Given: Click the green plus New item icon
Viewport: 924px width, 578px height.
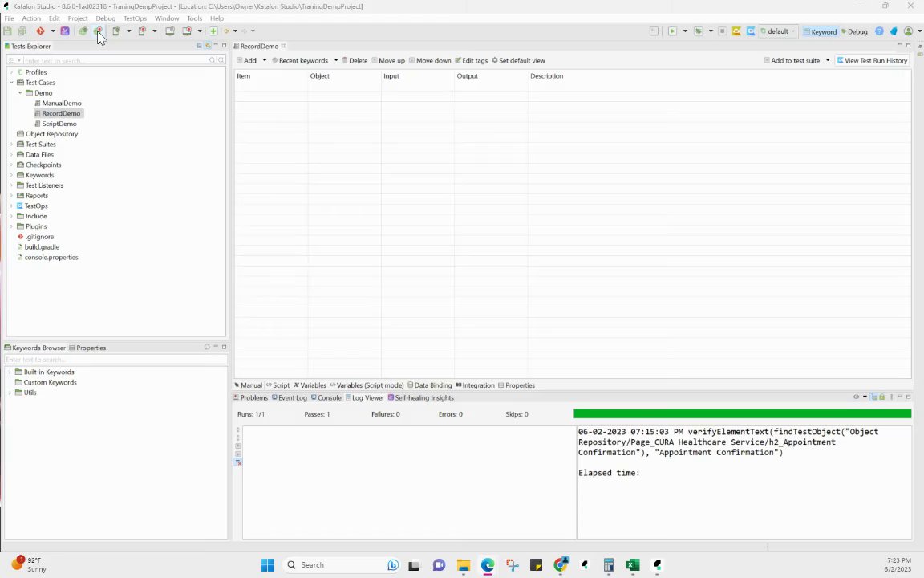Looking at the screenshot, I should [x=213, y=31].
